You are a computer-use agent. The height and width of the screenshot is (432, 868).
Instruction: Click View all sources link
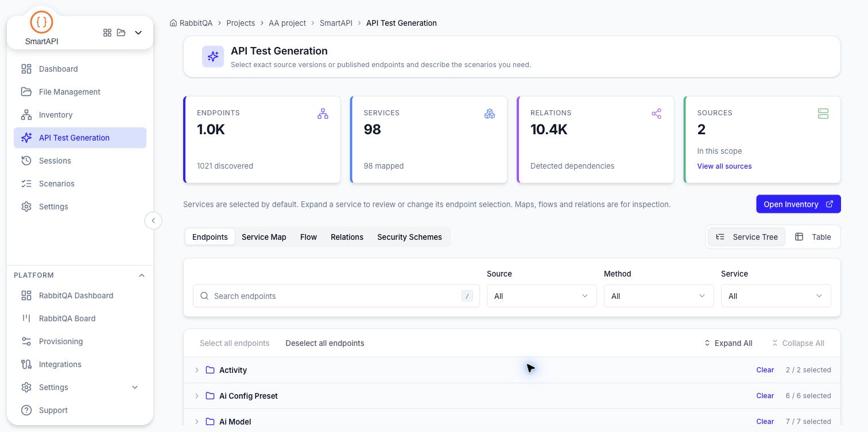pyautogui.click(x=724, y=166)
